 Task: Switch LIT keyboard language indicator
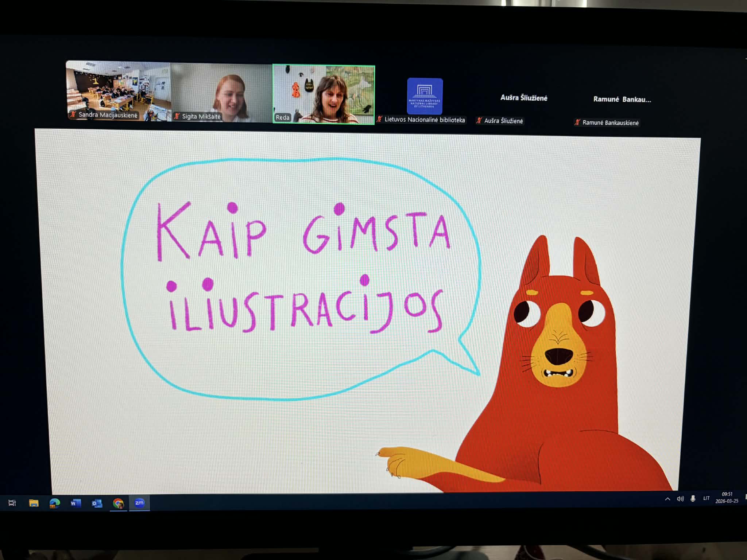click(707, 498)
